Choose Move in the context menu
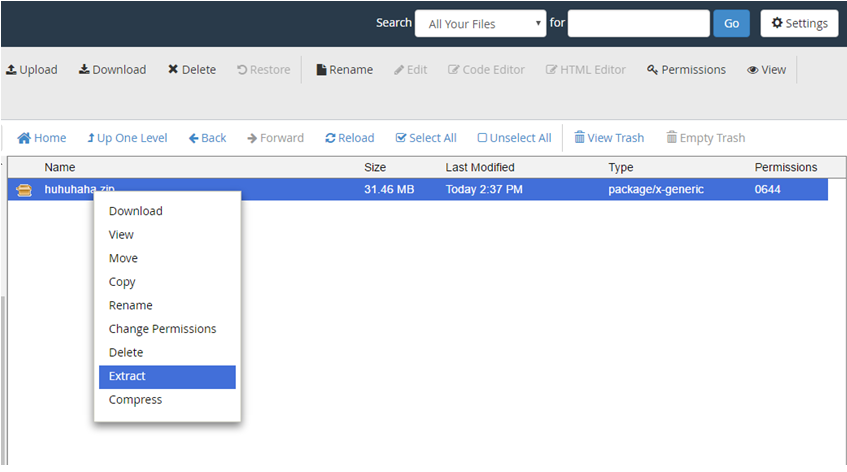This screenshot has width=847, height=472. (x=167, y=259)
